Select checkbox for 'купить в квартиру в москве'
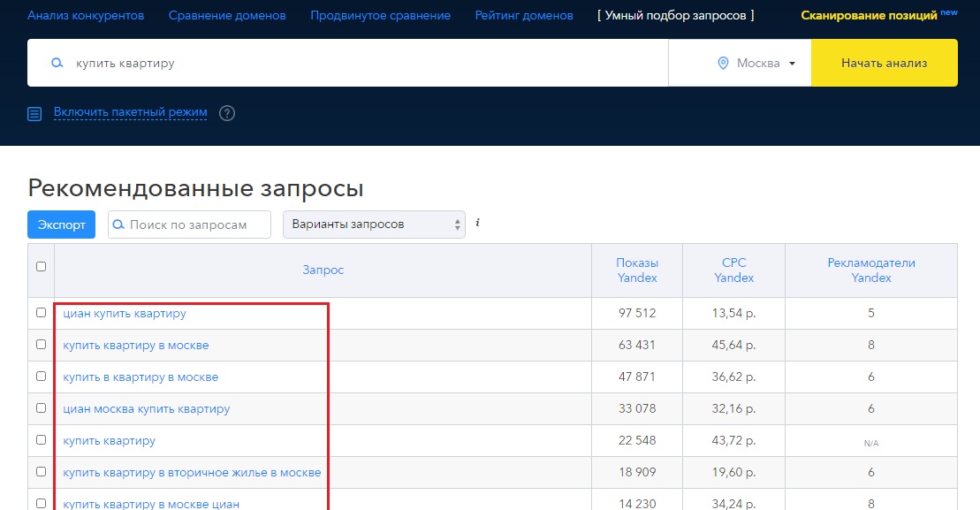The width and height of the screenshot is (980, 510). [x=42, y=377]
